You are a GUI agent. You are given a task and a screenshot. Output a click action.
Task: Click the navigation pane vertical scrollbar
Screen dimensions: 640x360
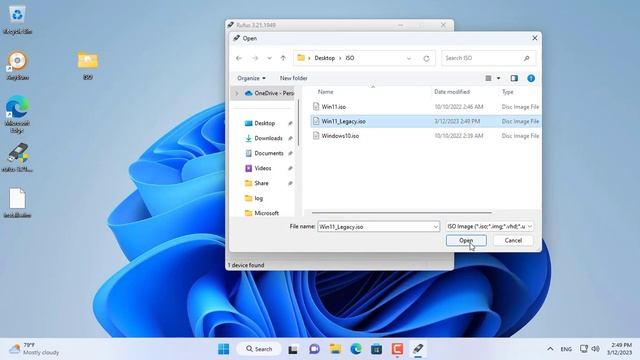tap(299, 123)
